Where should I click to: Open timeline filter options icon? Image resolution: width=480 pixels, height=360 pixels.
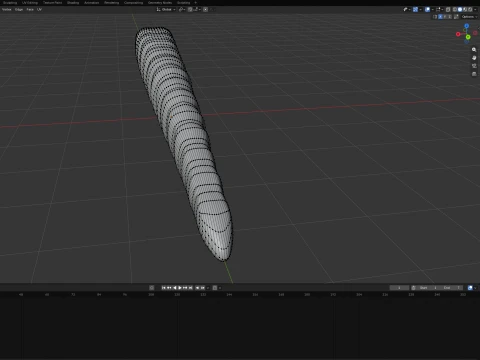pyautogui.click(x=470, y=288)
